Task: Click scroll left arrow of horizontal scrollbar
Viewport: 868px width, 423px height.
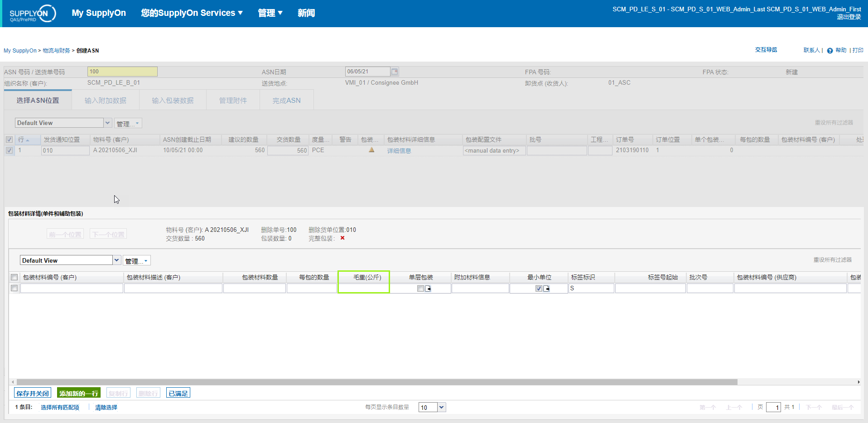Action: pyautogui.click(x=13, y=382)
